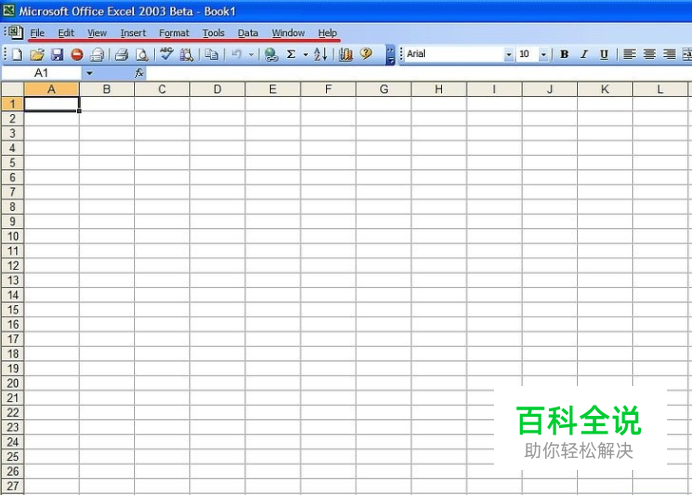Image resolution: width=692 pixels, height=495 pixels.
Task: Open the Chart Wizard icon
Action: coord(346,55)
